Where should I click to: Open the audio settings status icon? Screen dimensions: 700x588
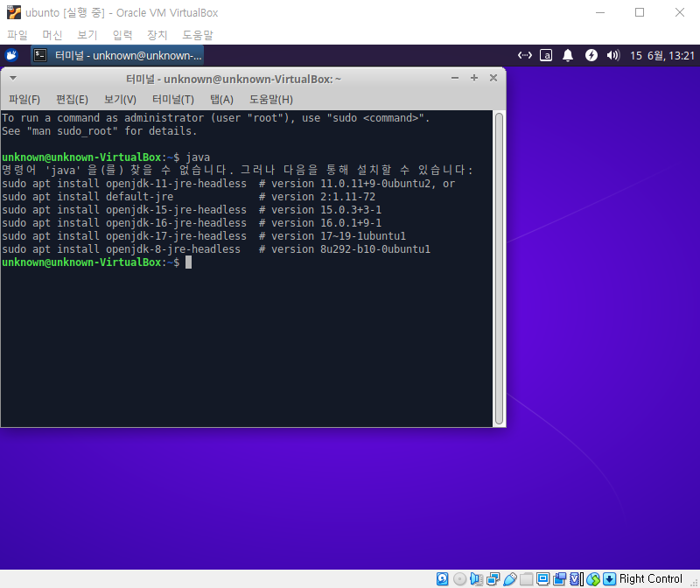(x=476, y=579)
